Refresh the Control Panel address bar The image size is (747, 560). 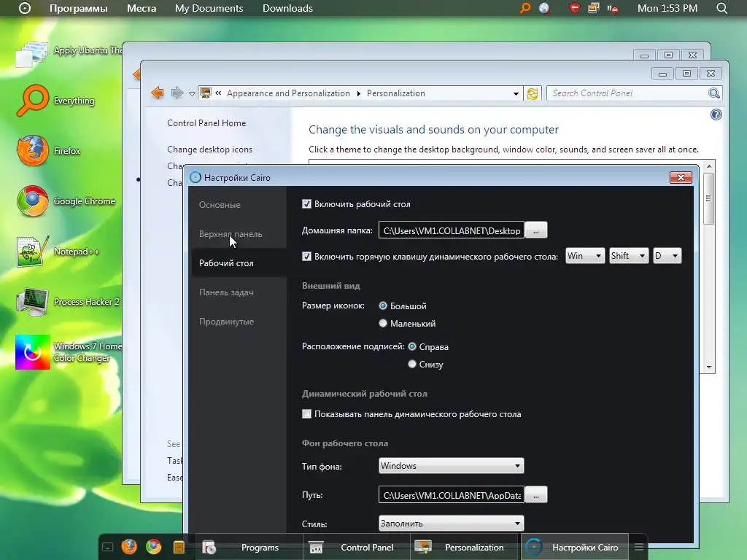533,93
